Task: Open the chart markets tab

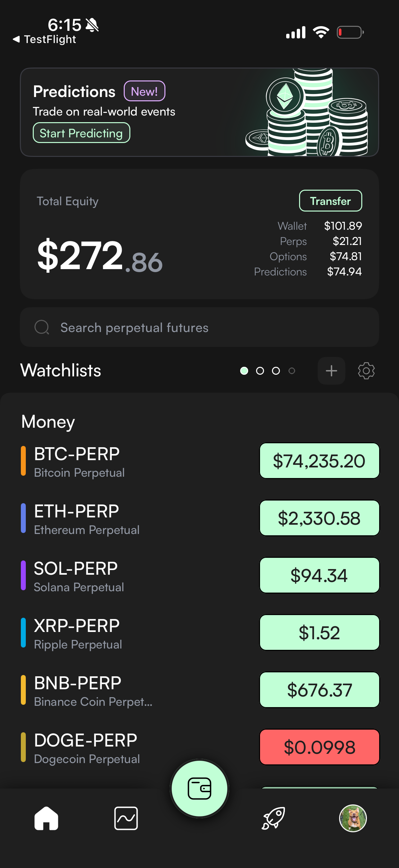Action: (x=126, y=818)
